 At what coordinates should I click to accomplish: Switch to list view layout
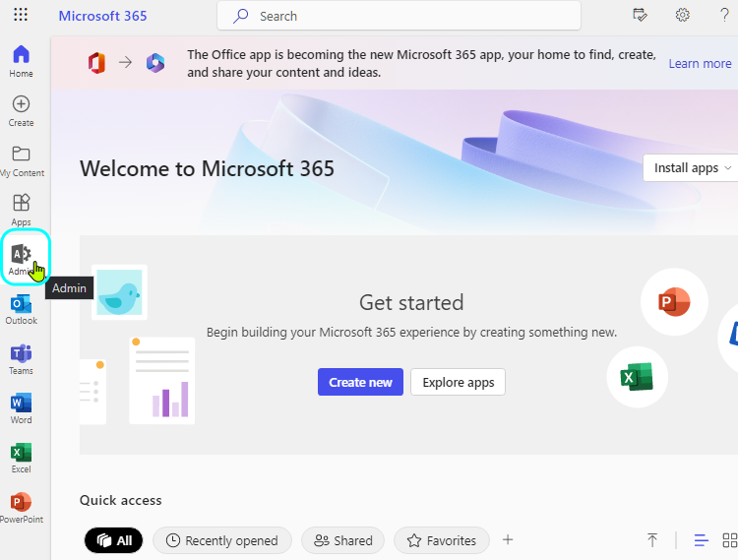pyautogui.click(x=701, y=540)
